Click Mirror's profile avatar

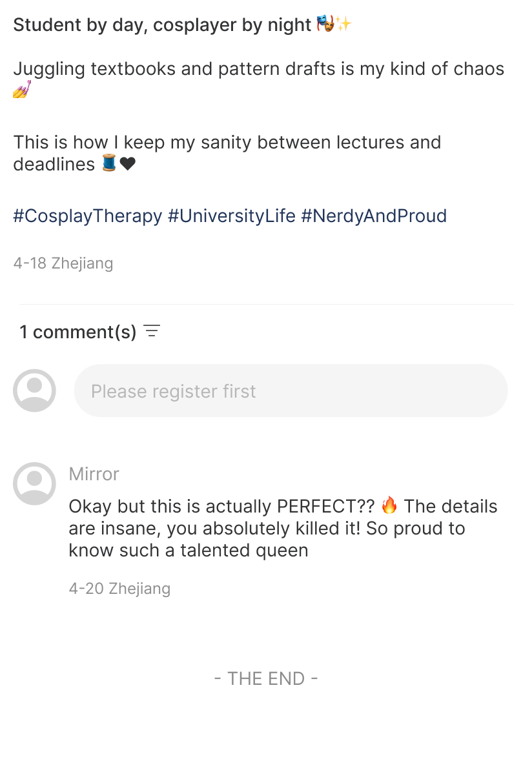[34, 483]
